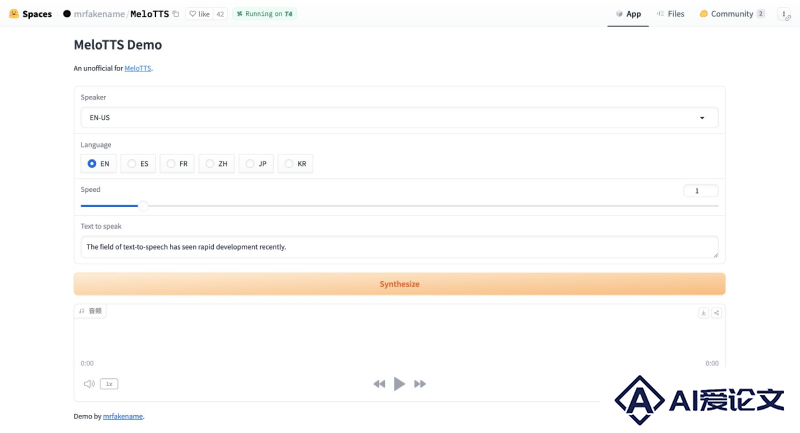Like the MeloTTS space

(x=199, y=14)
